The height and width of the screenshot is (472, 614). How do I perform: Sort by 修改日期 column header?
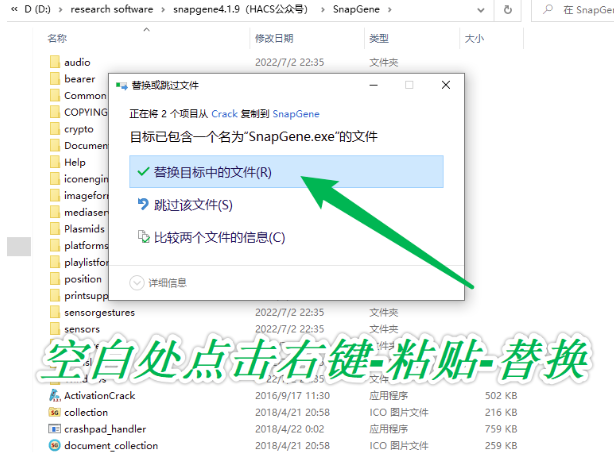274,38
